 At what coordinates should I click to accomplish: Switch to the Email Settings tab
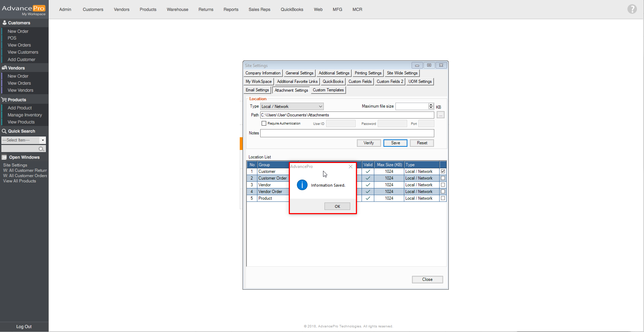tap(257, 90)
